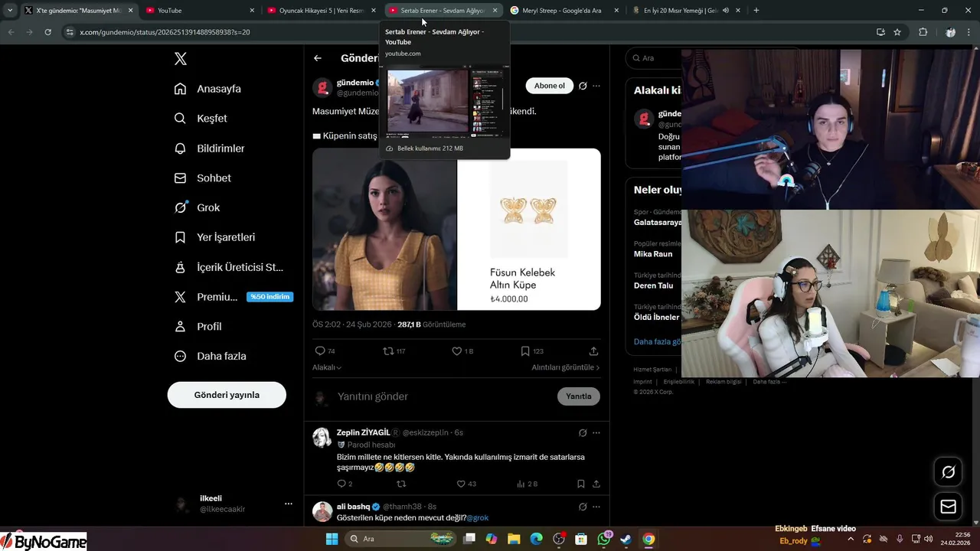Click the Abone ol button
Viewport: 980px width, 551px height.
coord(549,86)
